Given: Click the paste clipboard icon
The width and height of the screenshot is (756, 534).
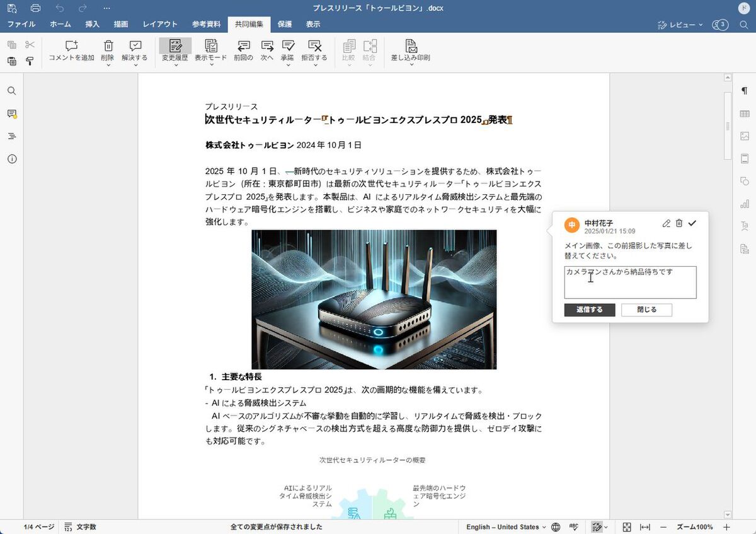Looking at the screenshot, I should pos(12,61).
